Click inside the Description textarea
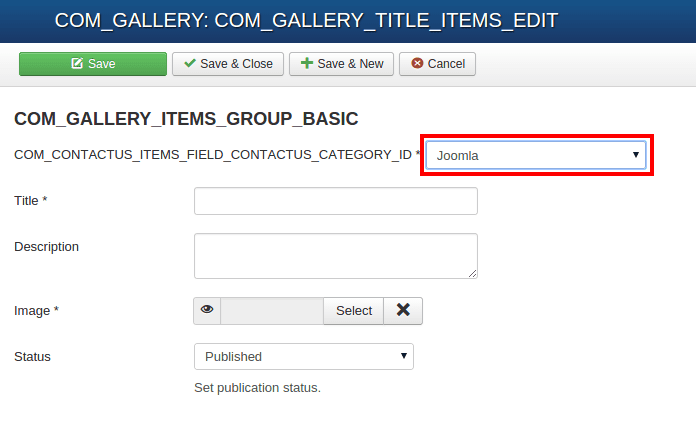The width and height of the screenshot is (696, 443). click(x=336, y=256)
